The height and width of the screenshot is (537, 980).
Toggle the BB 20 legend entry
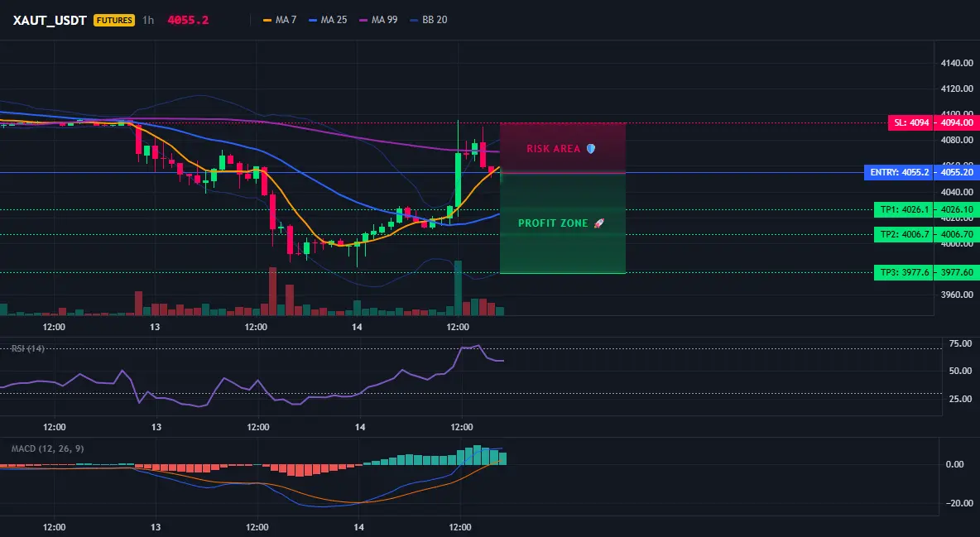(429, 20)
